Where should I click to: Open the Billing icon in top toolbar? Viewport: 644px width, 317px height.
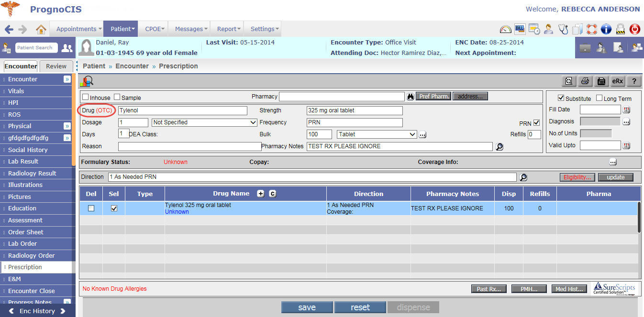[x=520, y=29]
